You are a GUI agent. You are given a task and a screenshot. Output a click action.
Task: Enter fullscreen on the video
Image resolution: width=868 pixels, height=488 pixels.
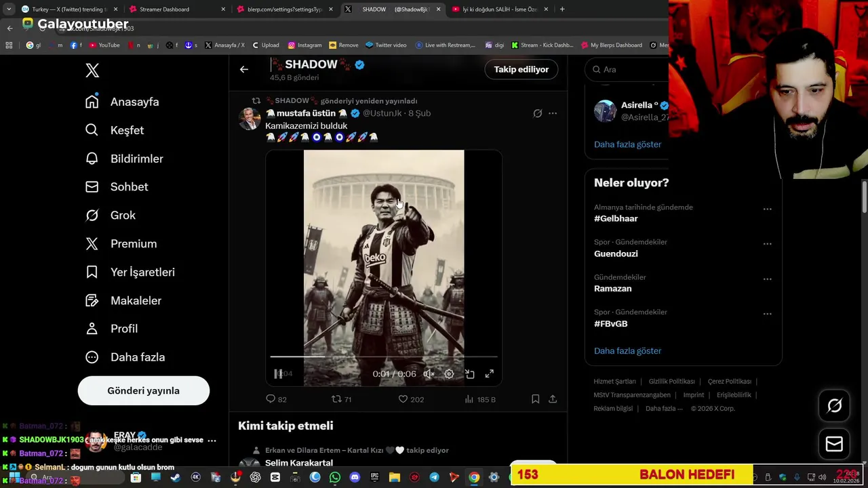(x=490, y=374)
